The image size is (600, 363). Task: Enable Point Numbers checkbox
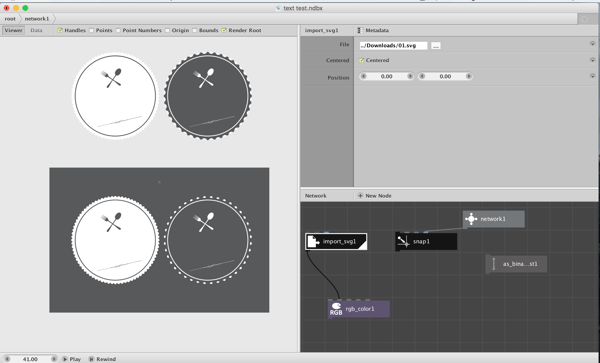[118, 30]
